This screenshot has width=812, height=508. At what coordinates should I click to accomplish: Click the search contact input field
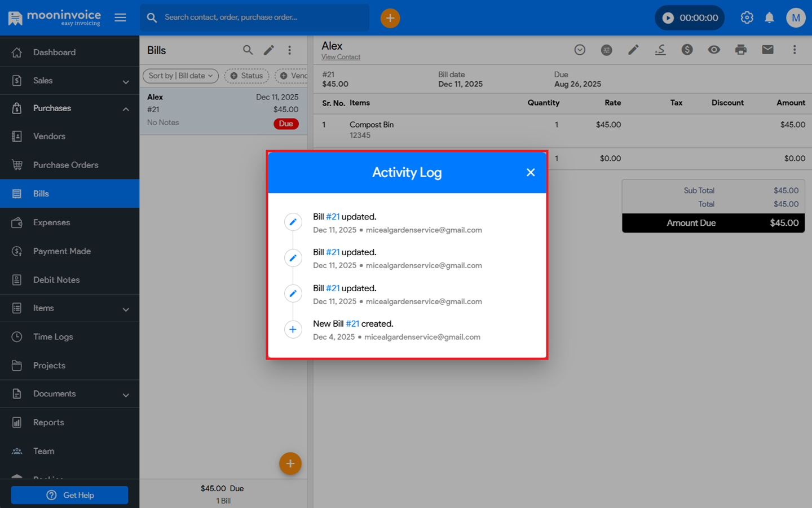[259, 17]
